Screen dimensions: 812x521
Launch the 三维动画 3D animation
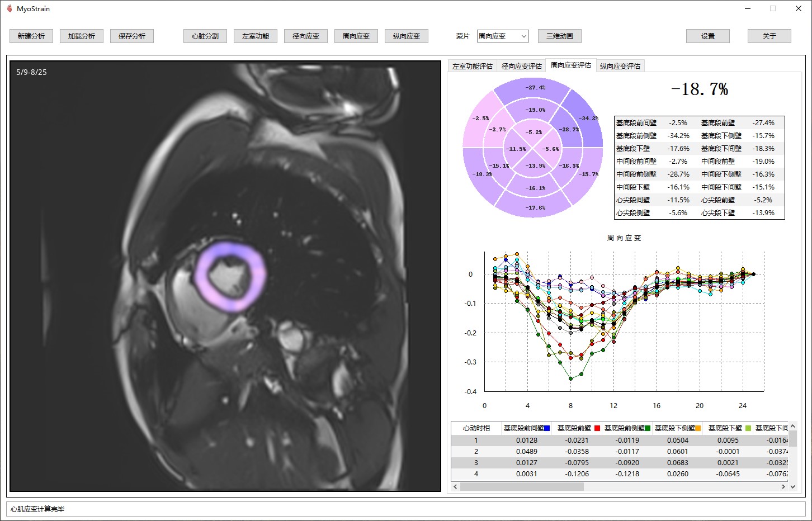click(x=560, y=36)
